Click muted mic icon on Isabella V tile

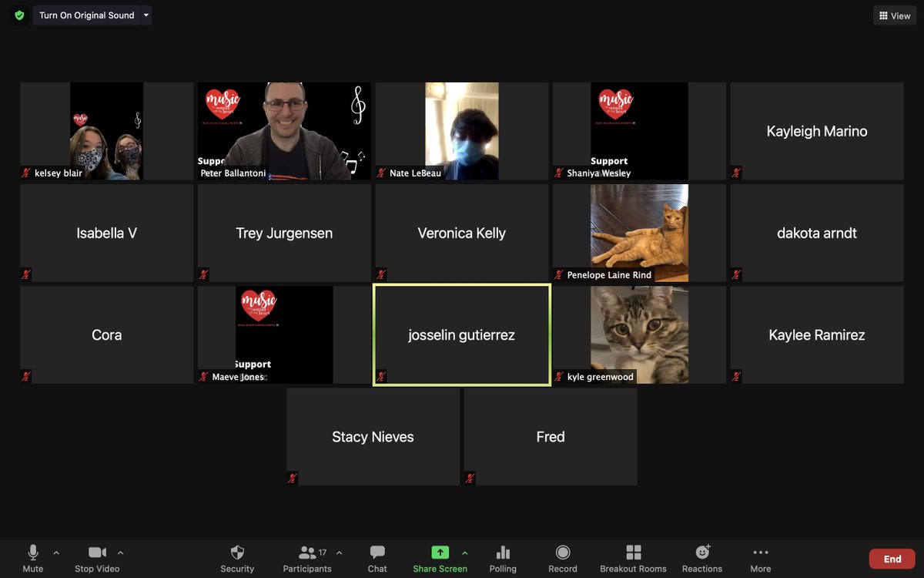pyautogui.click(x=26, y=274)
